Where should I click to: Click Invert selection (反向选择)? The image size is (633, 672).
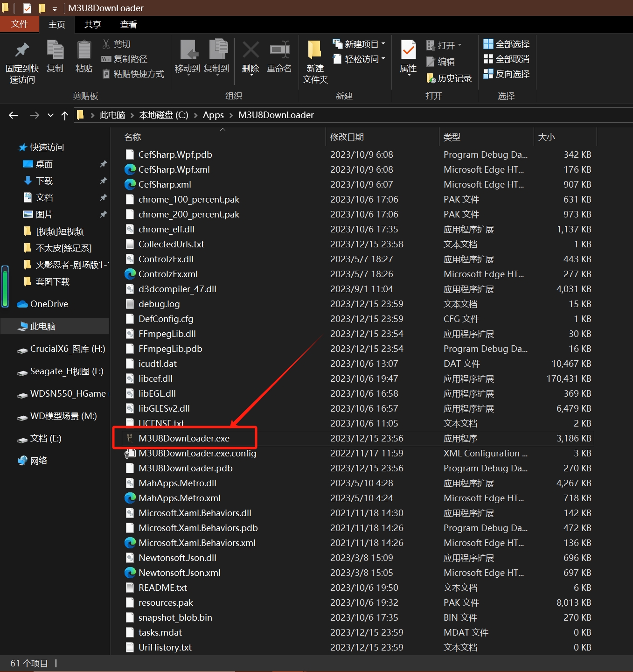507,74
